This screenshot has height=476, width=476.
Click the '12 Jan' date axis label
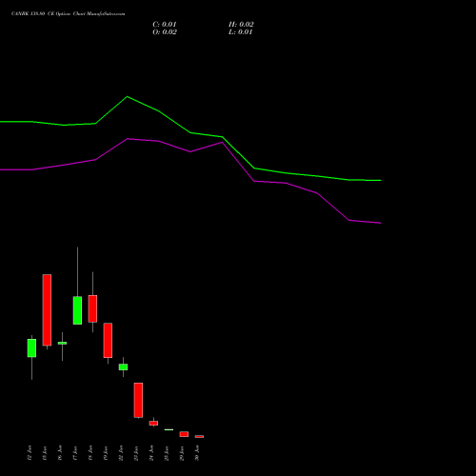pyautogui.click(x=30, y=453)
